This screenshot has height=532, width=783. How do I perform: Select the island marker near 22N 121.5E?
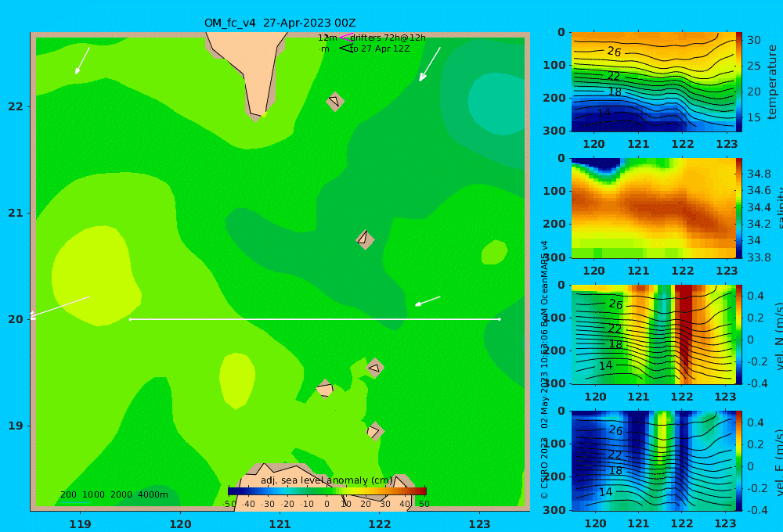point(335,101)
